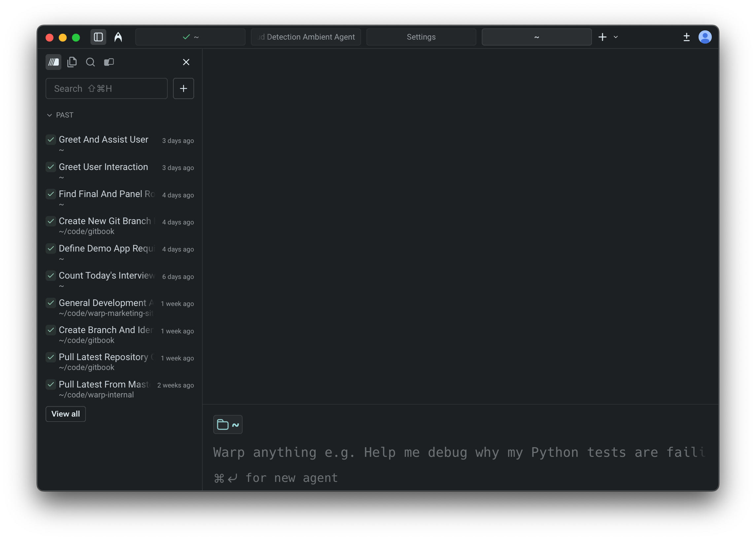Click the checkmark beside Create New Git Branch
Image resolution: width=756 pixels, height=540 pixels.
(51, 221)
